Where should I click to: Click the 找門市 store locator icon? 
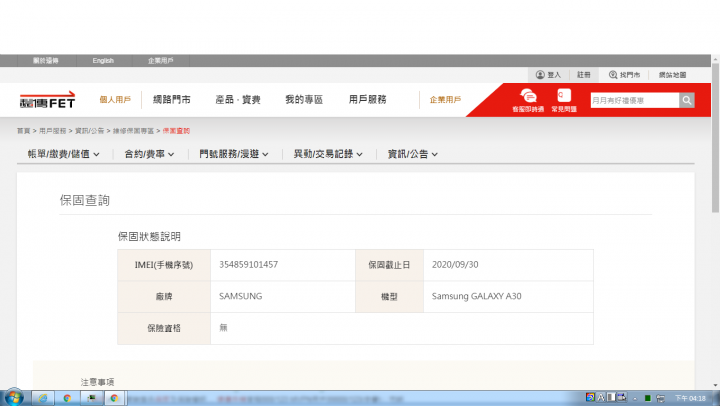(x=613, y=74)
